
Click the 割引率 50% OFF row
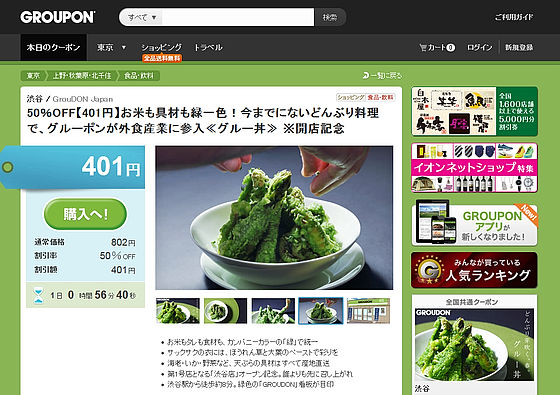coord(85,256)
